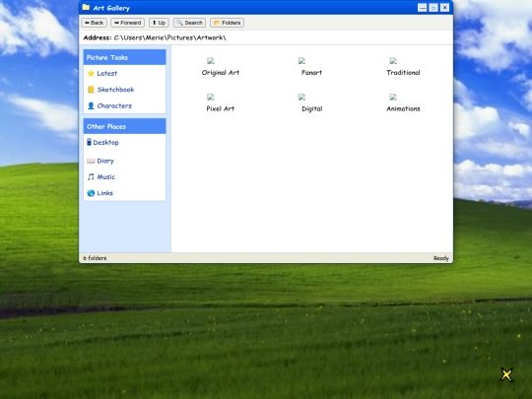The width and height of the screenshot is (532, 399).
Task: Go up one level with Up button
Action: click(159, 23)
